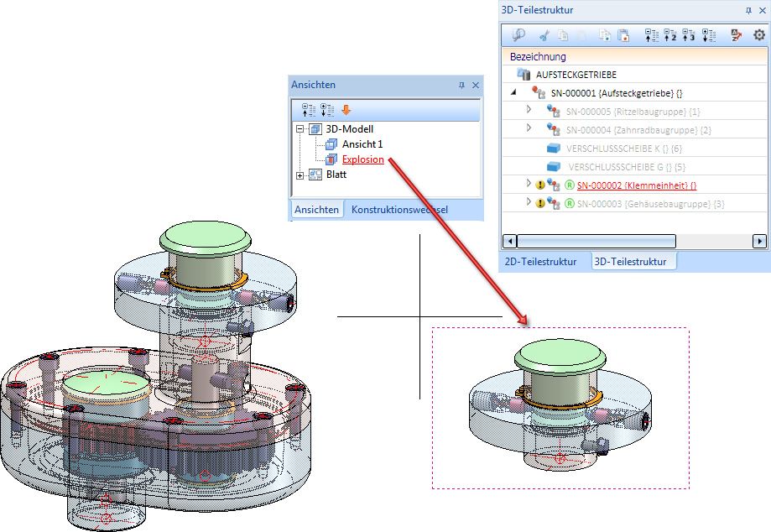This screenshot has height=532, width=771.
Task: Select Ansicht 1 in the views tree
Action: click(x=362, y=144)
